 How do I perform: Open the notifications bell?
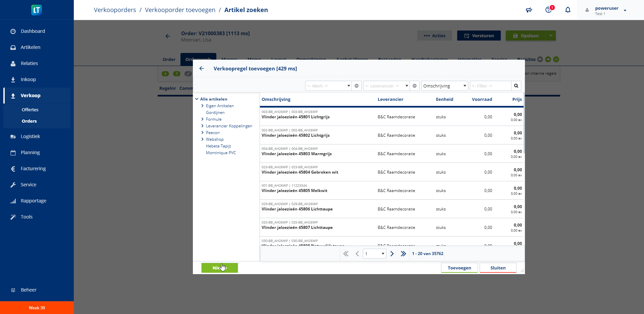[x=568, y=10]
